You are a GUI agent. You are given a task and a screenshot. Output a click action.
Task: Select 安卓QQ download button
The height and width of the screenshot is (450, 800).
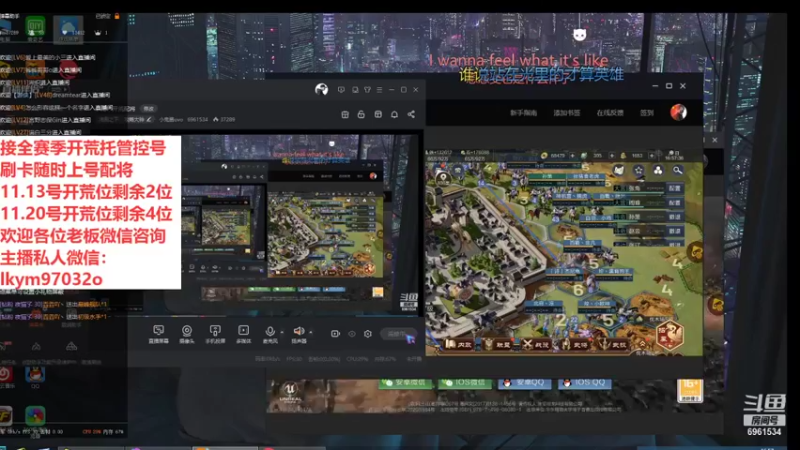[525, 383]
